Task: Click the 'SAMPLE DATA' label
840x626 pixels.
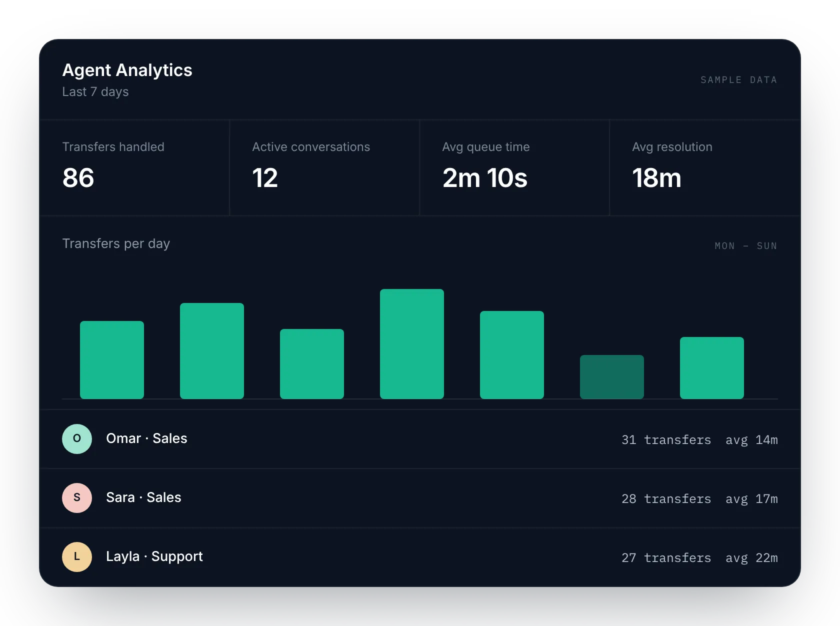Action: (x=739, y=80)
